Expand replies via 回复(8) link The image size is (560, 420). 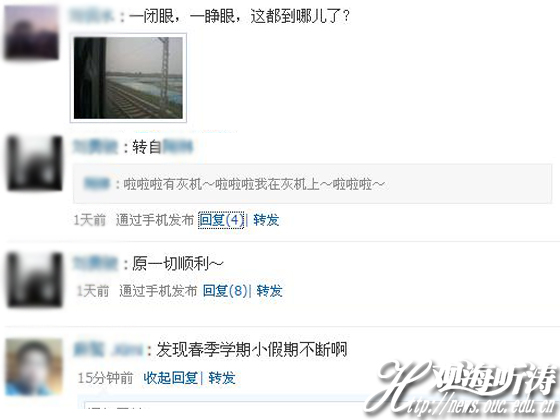[x=225, y=291]
